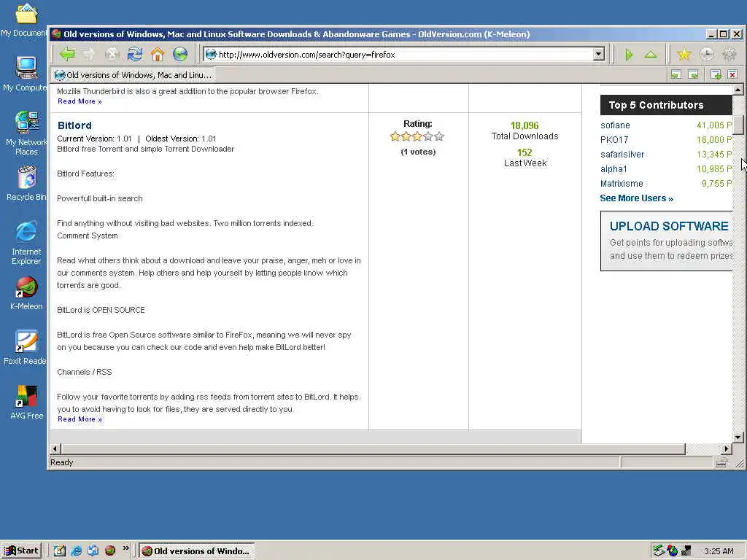The width and height of the screenshot is (747, 560).
Task: Click the page globe icon in the URL bar
Action: tap(211, 54)
